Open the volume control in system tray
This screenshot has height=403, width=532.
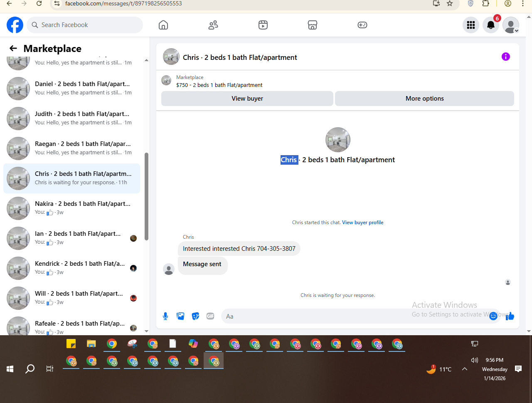coord(475,360)
